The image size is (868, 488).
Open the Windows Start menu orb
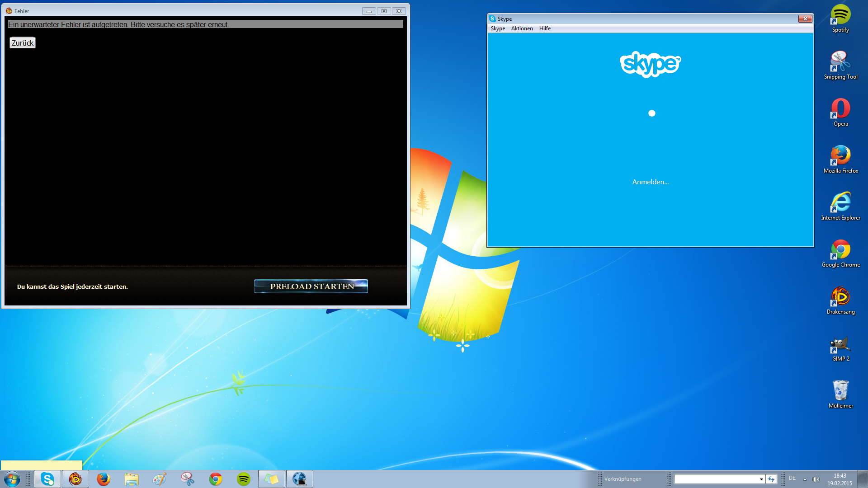[12, 479]
